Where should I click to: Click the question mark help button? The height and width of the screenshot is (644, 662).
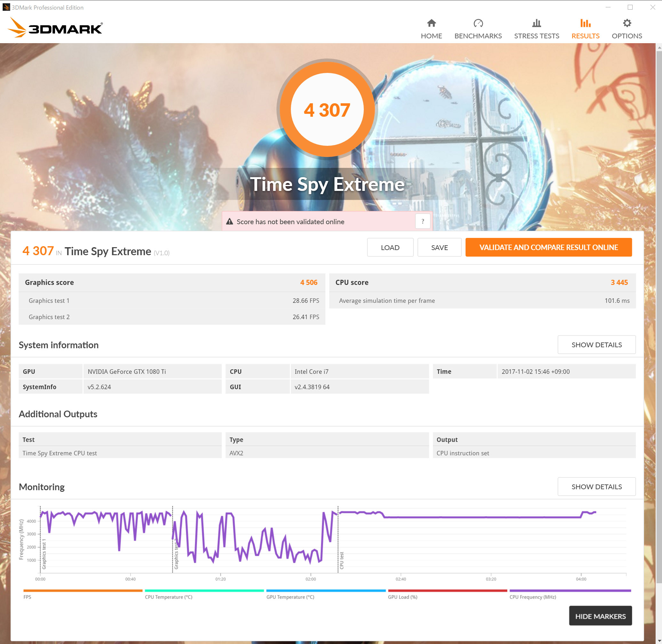point(422,221)
